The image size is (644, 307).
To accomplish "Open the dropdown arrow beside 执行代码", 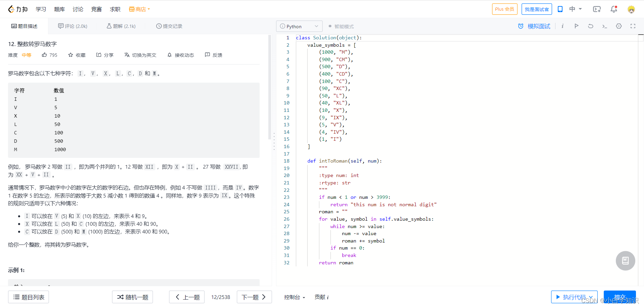I will 592,297.
